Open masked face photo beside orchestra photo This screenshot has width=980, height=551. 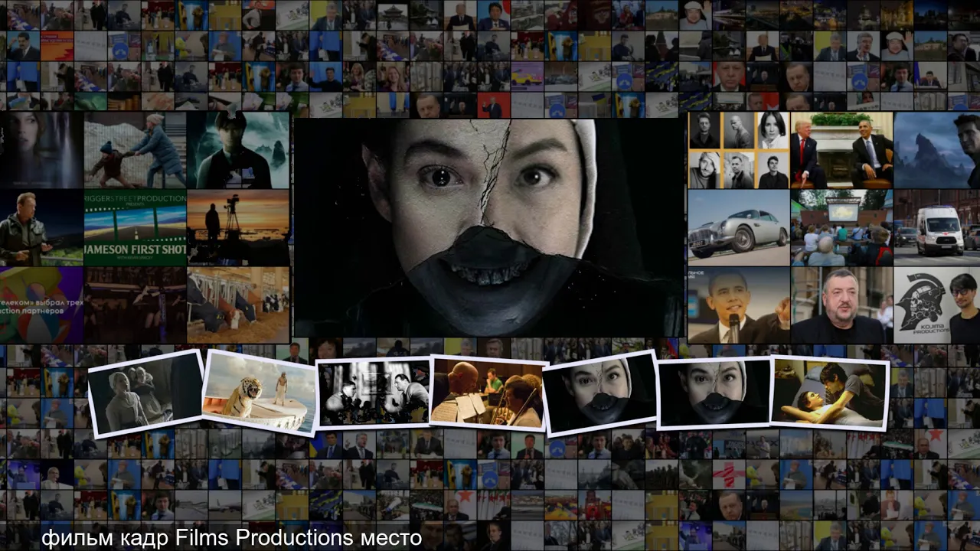(x=601, y=393)
